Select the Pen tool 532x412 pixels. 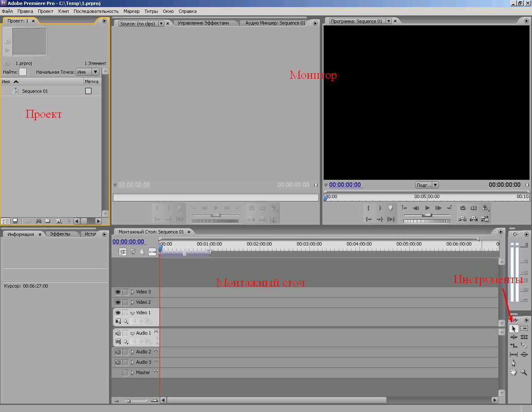(x=514, y=363)
